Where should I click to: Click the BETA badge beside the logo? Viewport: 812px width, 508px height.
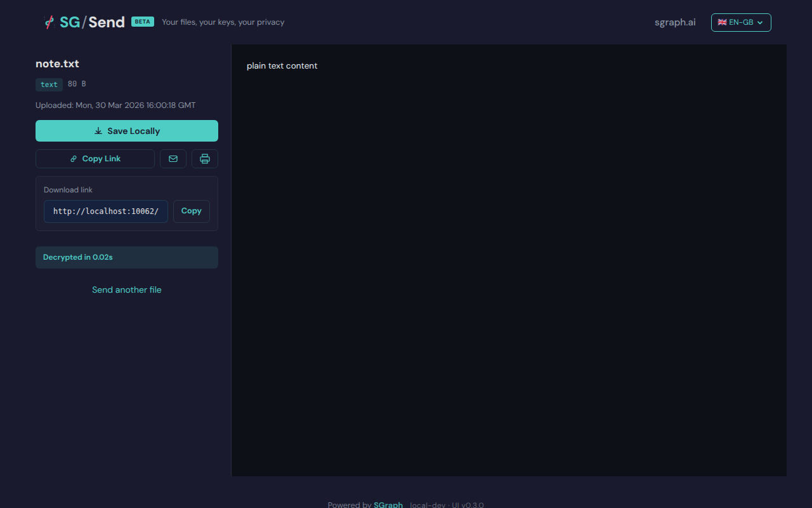[142, 22]
